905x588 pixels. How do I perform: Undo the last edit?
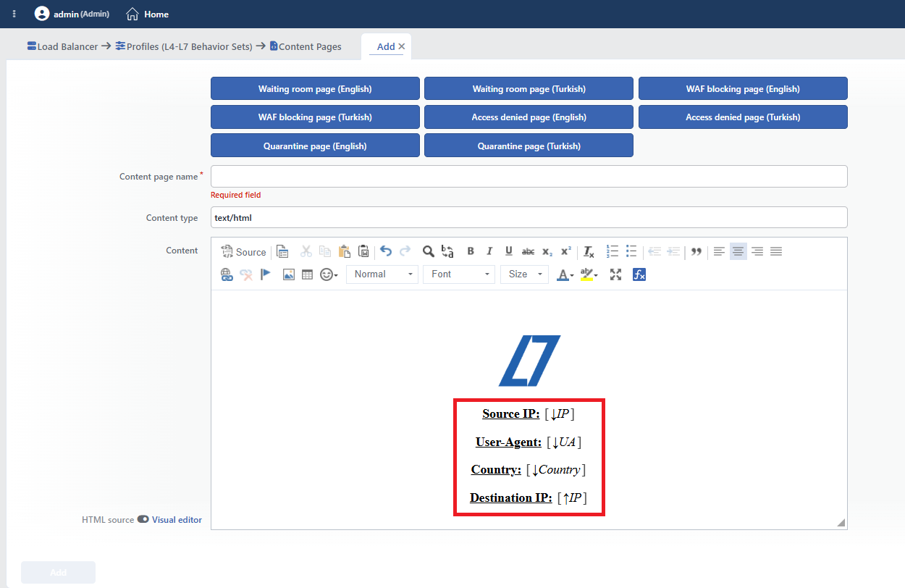point(386,251)
